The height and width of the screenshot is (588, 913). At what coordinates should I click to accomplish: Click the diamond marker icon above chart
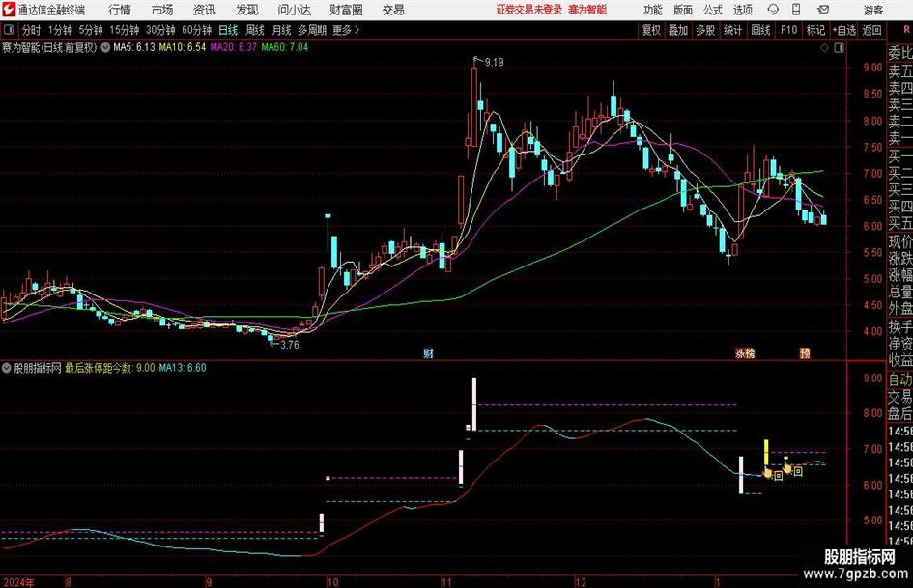[824, 48]
